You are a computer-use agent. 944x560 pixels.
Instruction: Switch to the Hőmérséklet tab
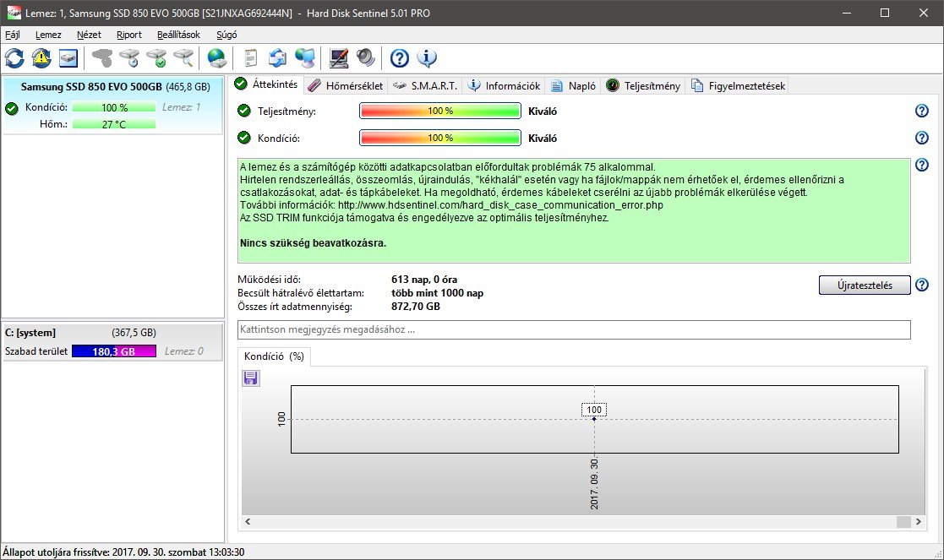[346, 86]
